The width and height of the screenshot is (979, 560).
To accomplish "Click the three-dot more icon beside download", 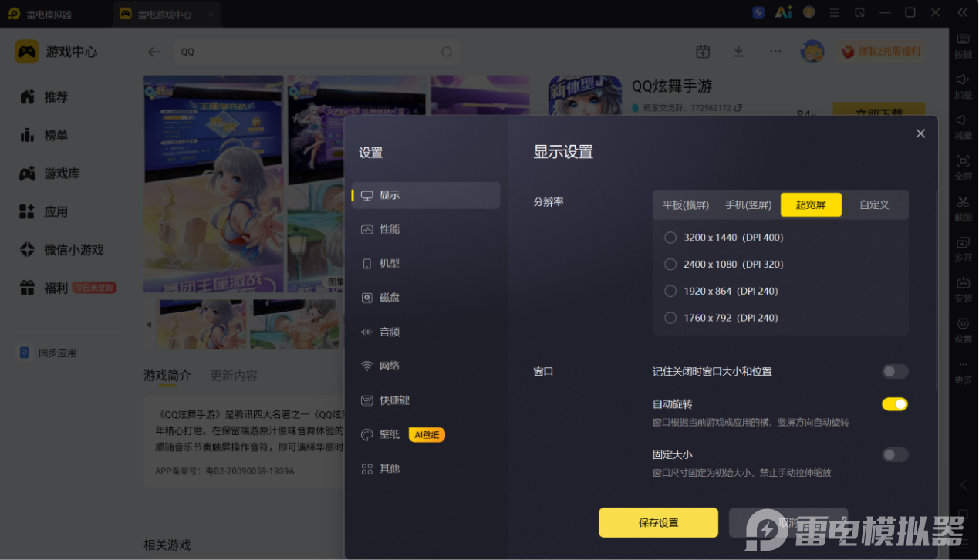I will point(775,52).
